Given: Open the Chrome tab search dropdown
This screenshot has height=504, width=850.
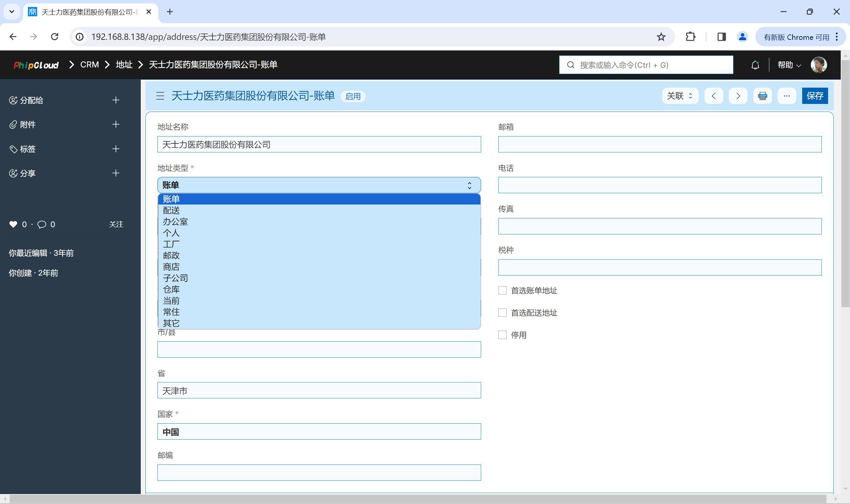Looking at the screenshot, I should pyautogui.click(x=12, y=12).
